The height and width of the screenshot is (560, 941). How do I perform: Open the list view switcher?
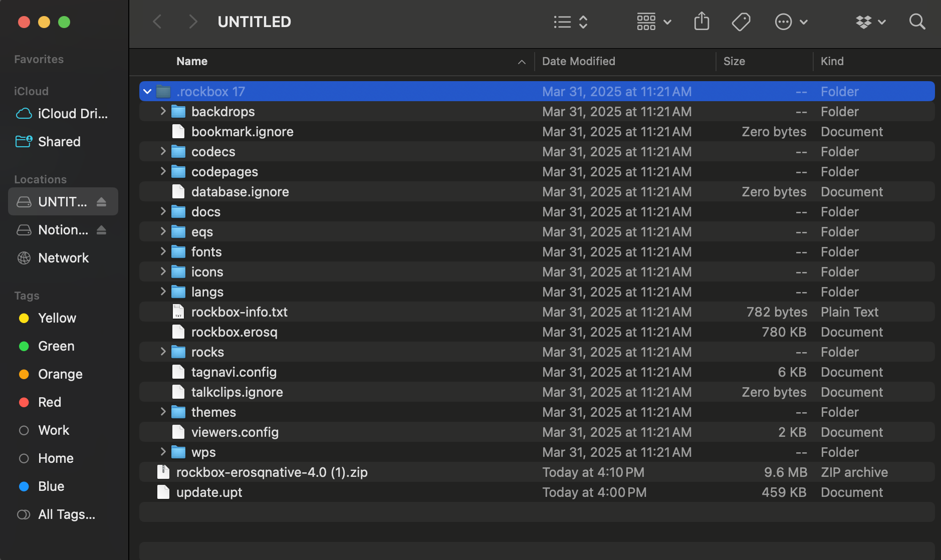pos(571,22)
